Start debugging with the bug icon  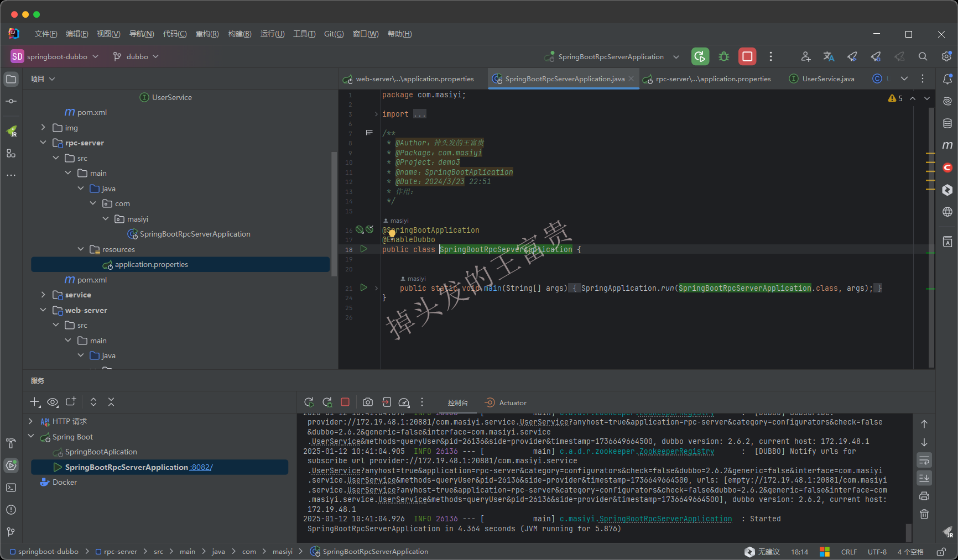coord(723,56)
